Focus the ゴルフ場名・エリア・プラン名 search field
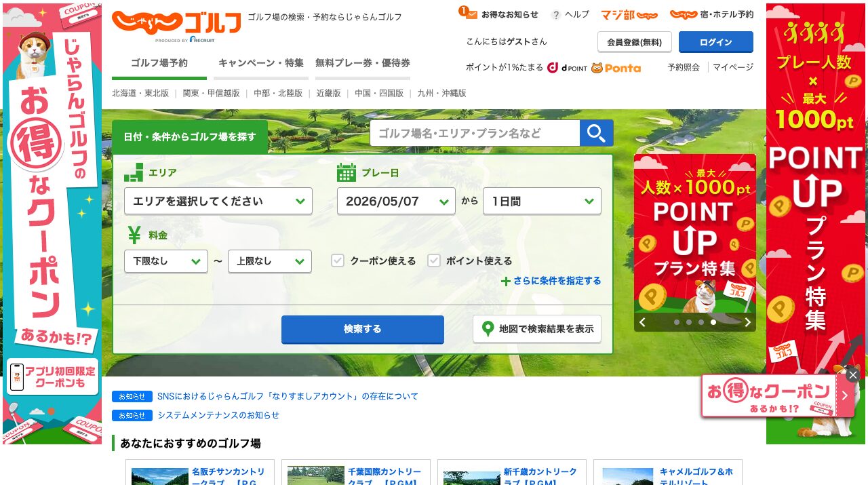 (475, 133)
